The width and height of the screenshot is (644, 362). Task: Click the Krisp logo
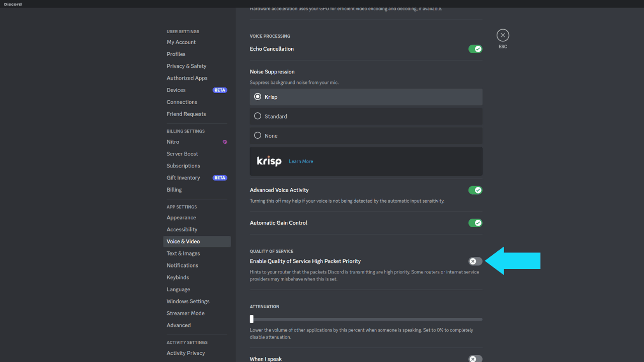269,161
